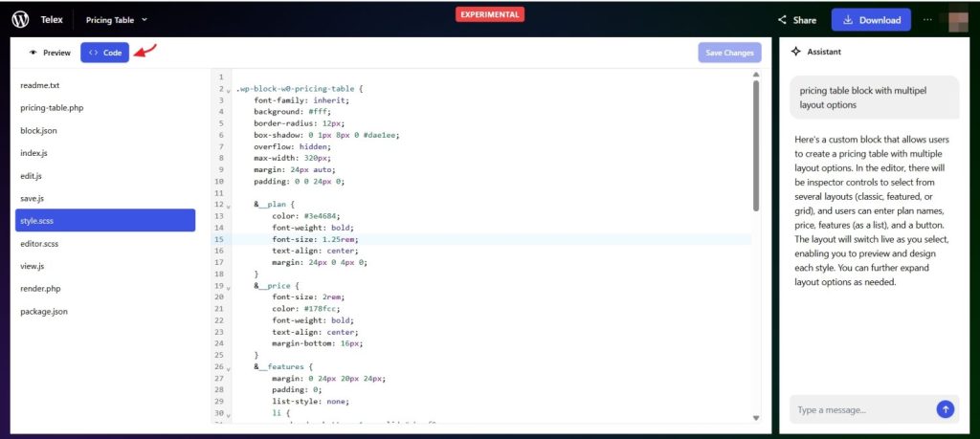
Task: Open editor.scss from the file list
Action: point(39,243)
